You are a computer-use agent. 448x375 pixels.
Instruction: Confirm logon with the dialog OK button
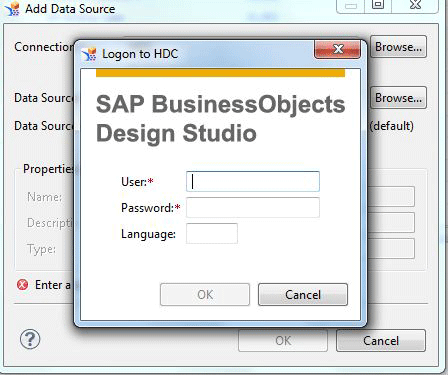[x=205, y=295]
